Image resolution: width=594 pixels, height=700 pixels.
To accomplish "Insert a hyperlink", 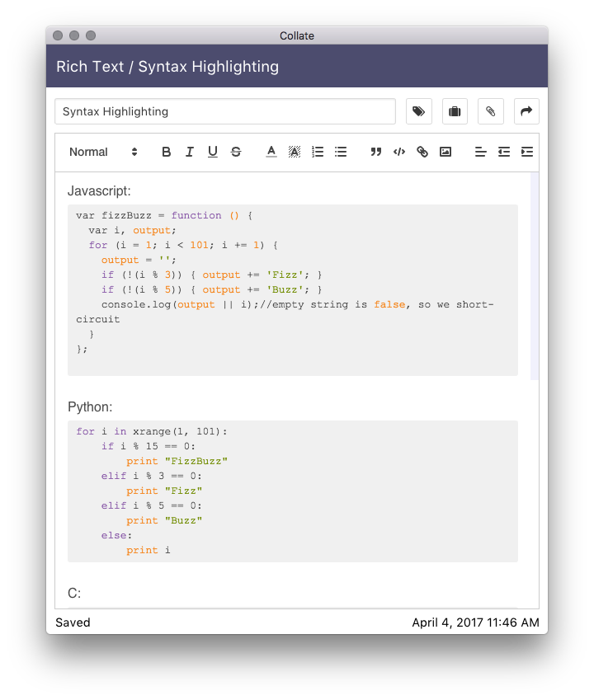I will pos(422,152).
